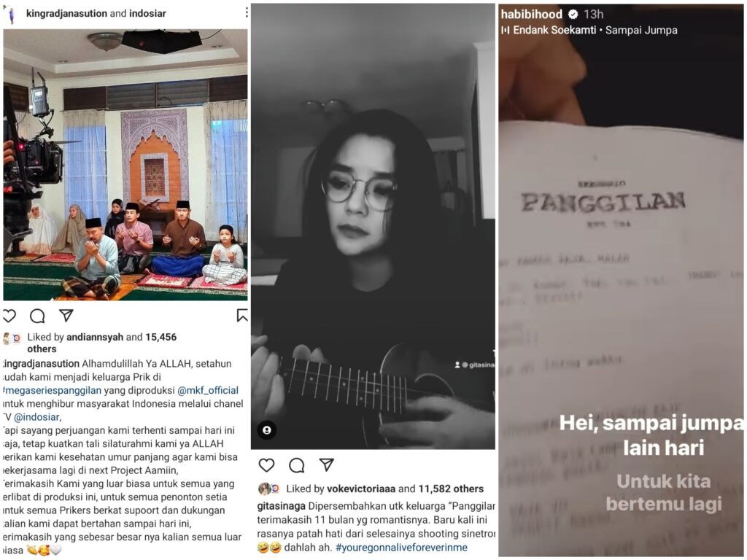The width and height of the screenshot is (747, 560).
Task: Open comment bubble under gitasinaga video
Action: 296,464
